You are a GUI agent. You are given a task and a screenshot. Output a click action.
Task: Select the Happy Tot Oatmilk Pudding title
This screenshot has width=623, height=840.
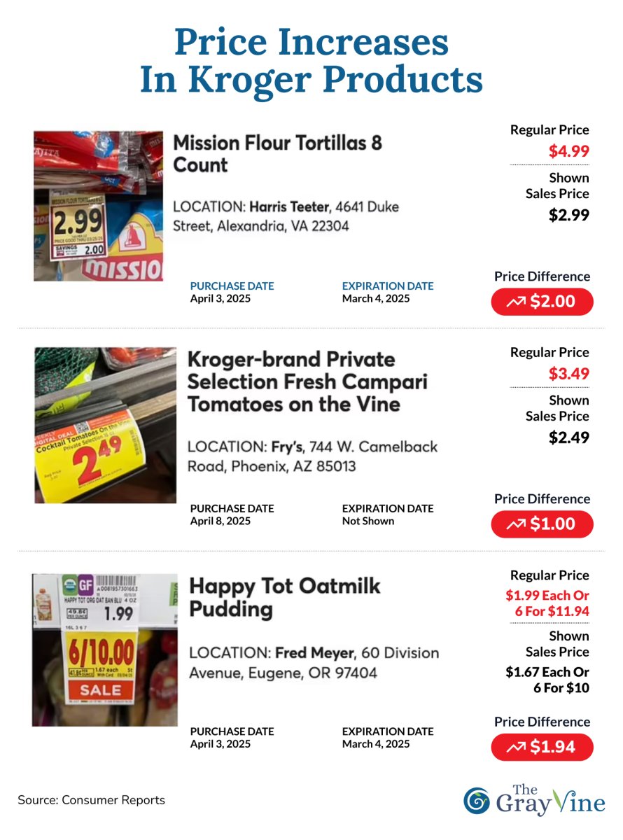(285, 597)
